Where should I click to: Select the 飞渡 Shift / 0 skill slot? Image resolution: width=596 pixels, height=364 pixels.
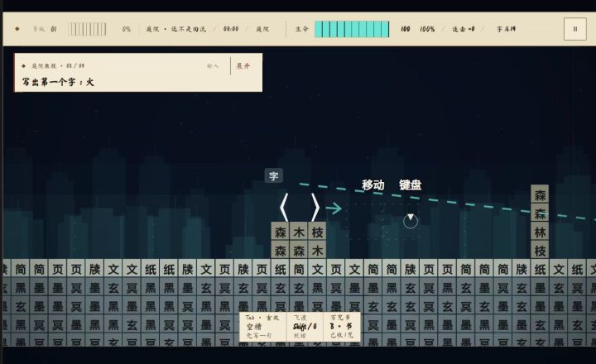(x=305, y=327)
